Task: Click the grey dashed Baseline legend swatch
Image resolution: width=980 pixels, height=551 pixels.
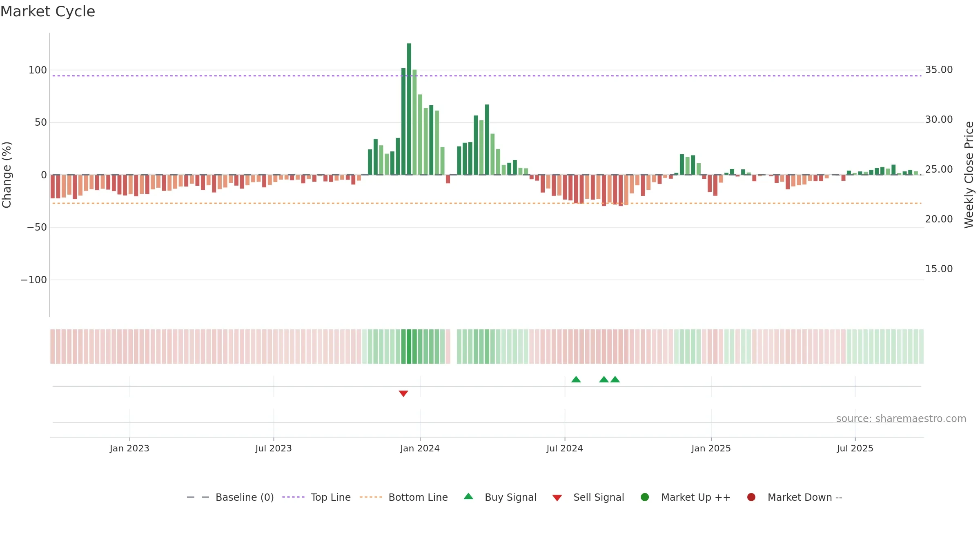Action: tap(198, 497)
